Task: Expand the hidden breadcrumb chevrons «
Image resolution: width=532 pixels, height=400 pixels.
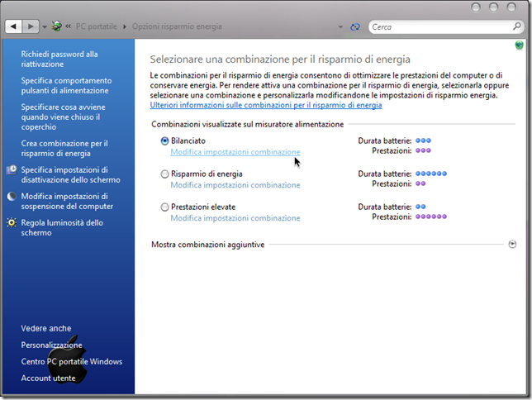Action: pyautogui.click(x=69, y=26)
